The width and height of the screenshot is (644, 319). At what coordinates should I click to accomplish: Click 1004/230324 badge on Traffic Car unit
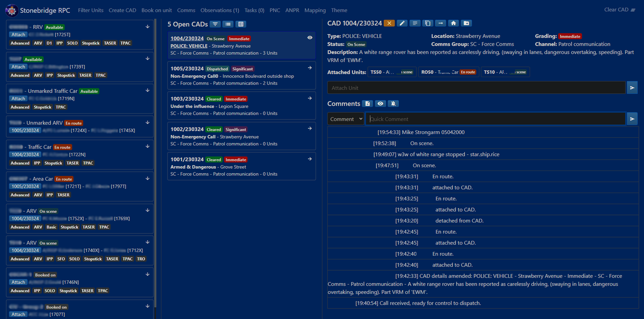coord(25,154)
